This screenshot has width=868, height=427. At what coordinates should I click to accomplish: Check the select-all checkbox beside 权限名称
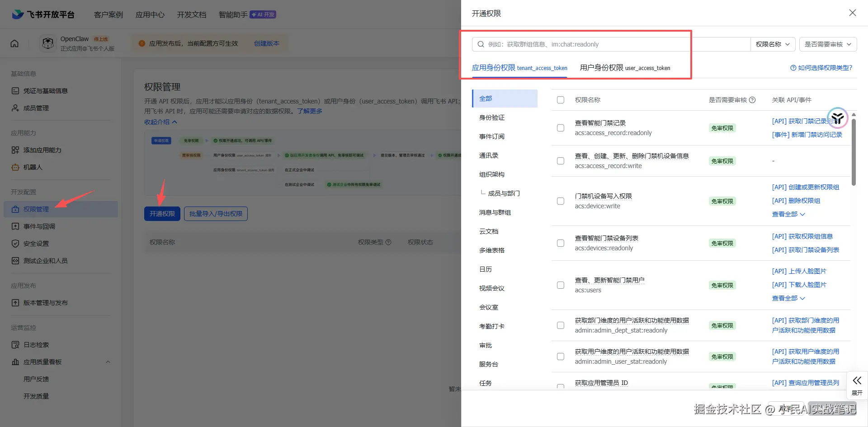tap(561, 100)
